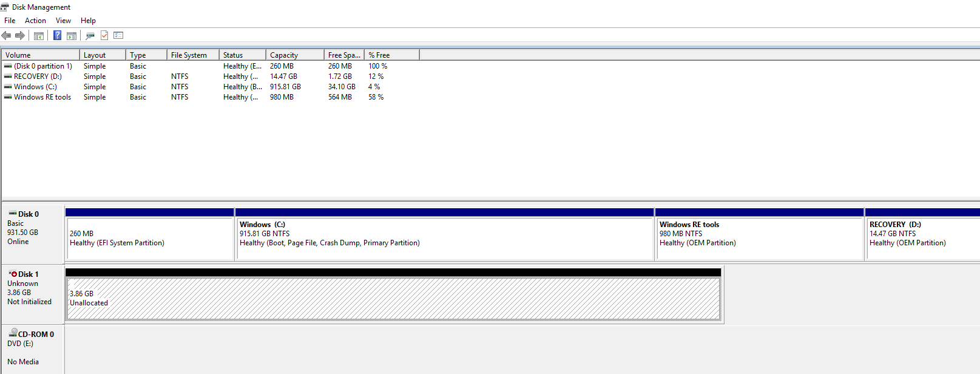Screen dimensions: 980x374
Task: Click the Forward arrow toolbar icon
Action: pos(20,35)
